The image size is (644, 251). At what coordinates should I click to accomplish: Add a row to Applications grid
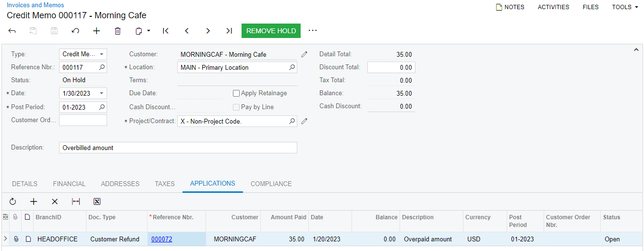(x=34, y=201)
